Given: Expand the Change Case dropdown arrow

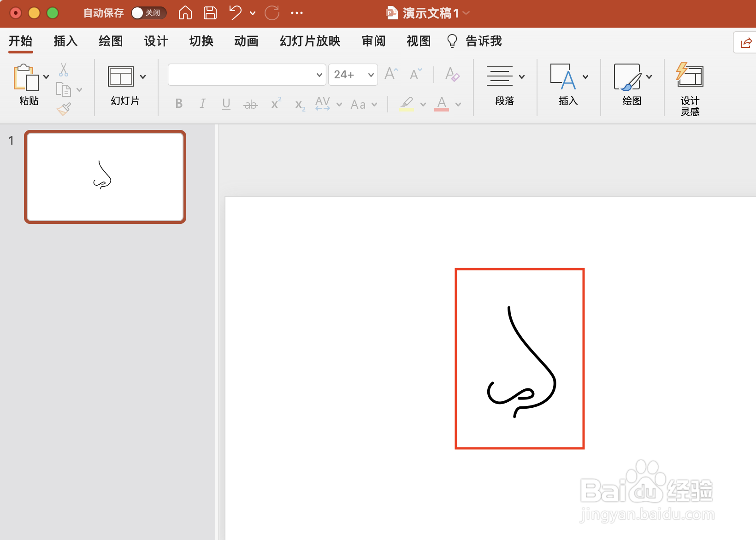Looking at the screenshot, I should coord(374,105).
